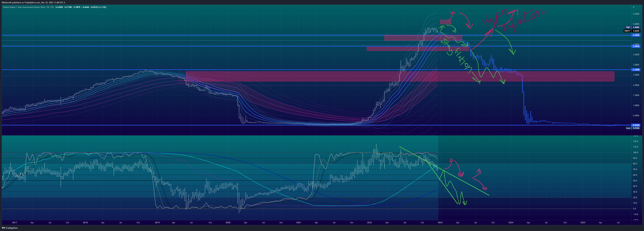Click the 0.500% price scale tick
The image size is (644, 231).
click(x=636, y=116)
